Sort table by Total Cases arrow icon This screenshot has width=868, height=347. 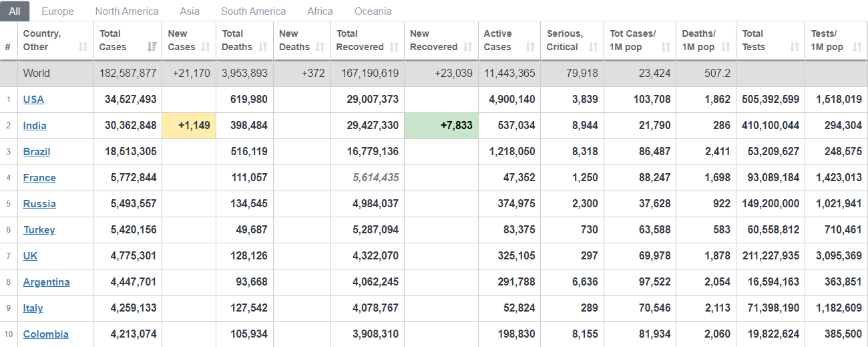(x=152, y=47)
